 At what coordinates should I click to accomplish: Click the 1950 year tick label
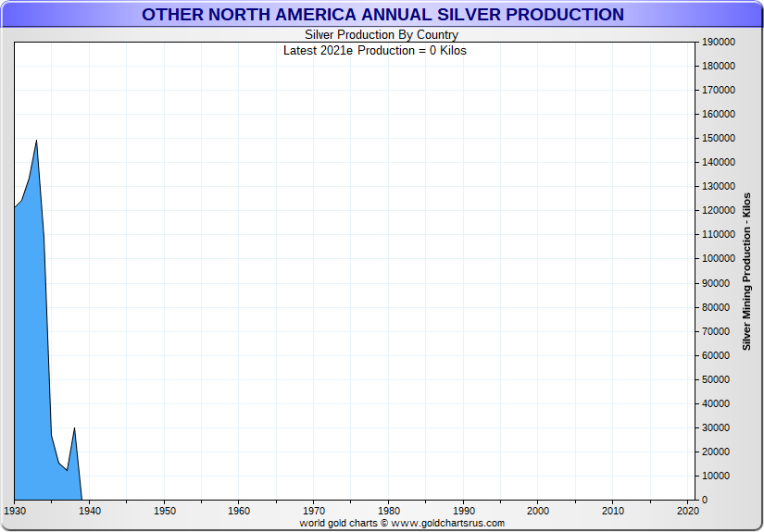[164, 510]
